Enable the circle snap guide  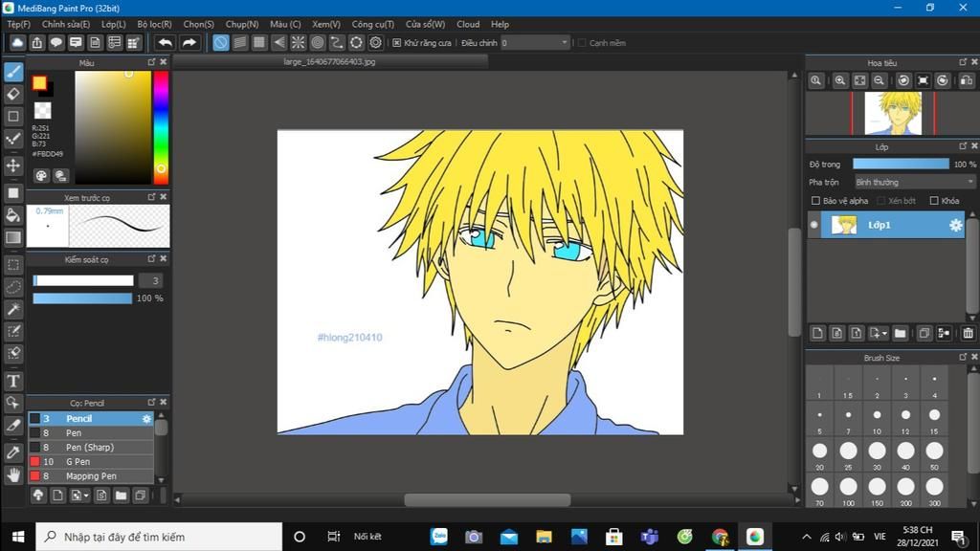click(x=318, y=42)
